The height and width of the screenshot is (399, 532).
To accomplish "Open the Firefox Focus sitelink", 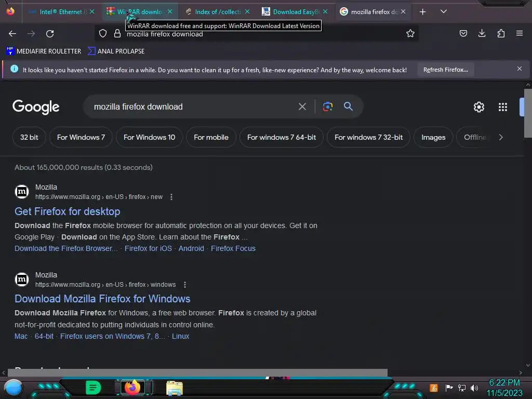I will 233,248.
